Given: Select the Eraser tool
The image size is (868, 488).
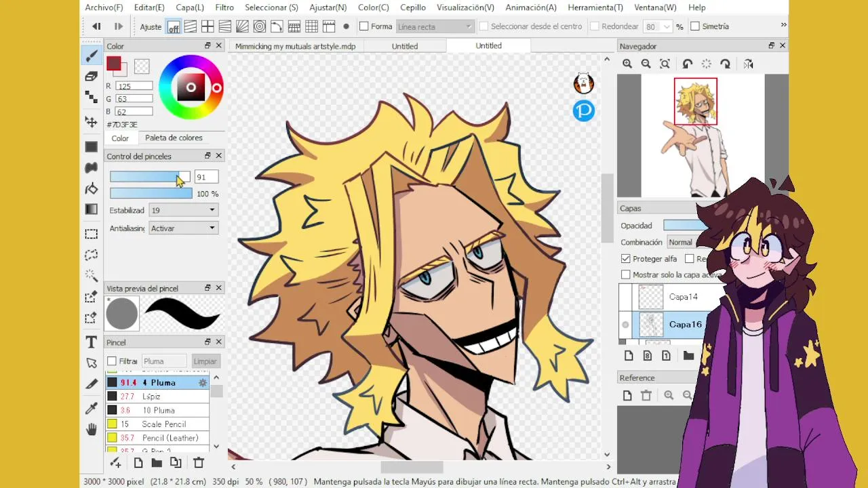Looking at the screenshot, I should (91, 77).
